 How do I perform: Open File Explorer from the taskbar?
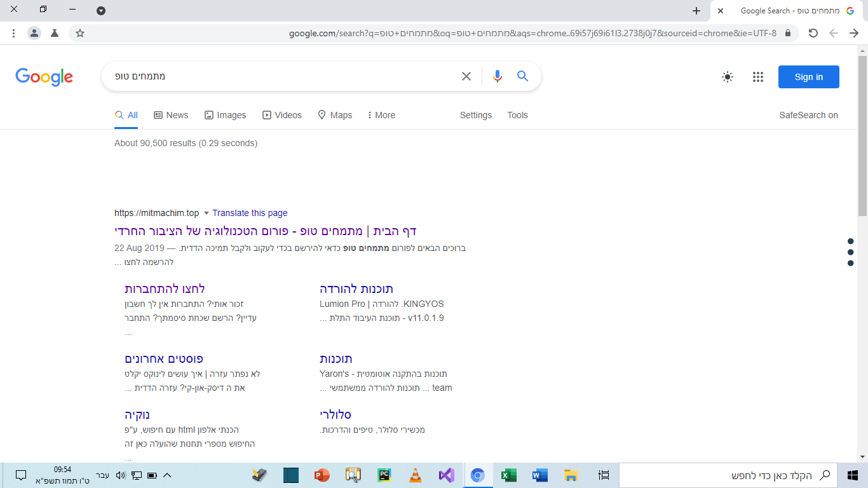571,475
